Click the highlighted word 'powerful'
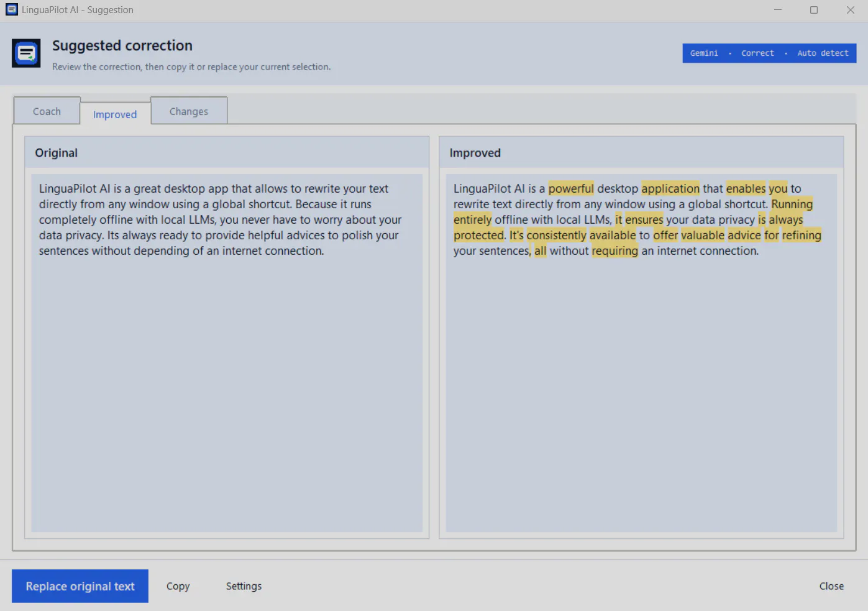868x611 pixels. pos(571,188)
